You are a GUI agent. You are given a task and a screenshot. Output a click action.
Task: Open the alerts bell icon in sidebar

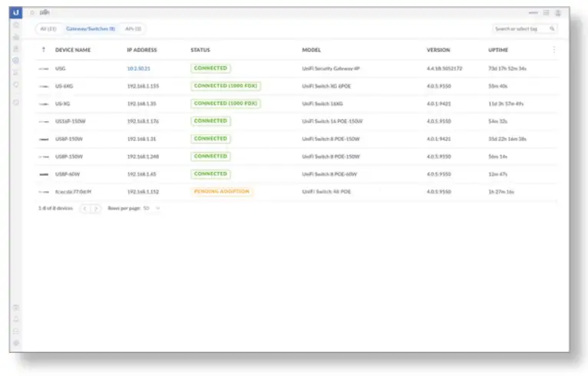pos(16,319)
